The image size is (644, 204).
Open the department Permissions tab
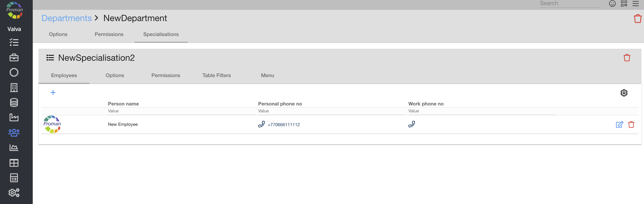[109, 34]
